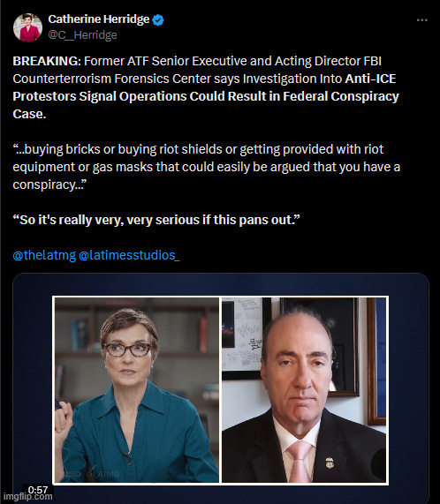The image size is (440, 504).
Task: Click the woman in teal shirt video panel
Action: pos(137,390)
